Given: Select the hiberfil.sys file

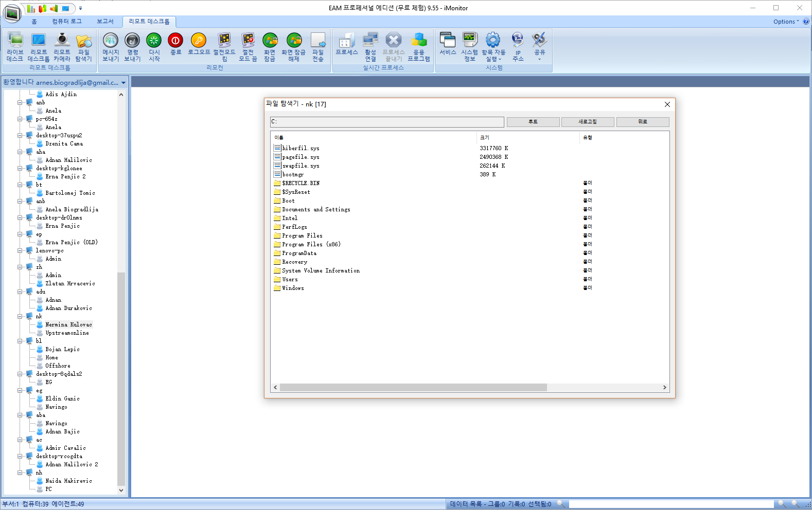Looking at the screenshot, I should [x=301, y=148].
